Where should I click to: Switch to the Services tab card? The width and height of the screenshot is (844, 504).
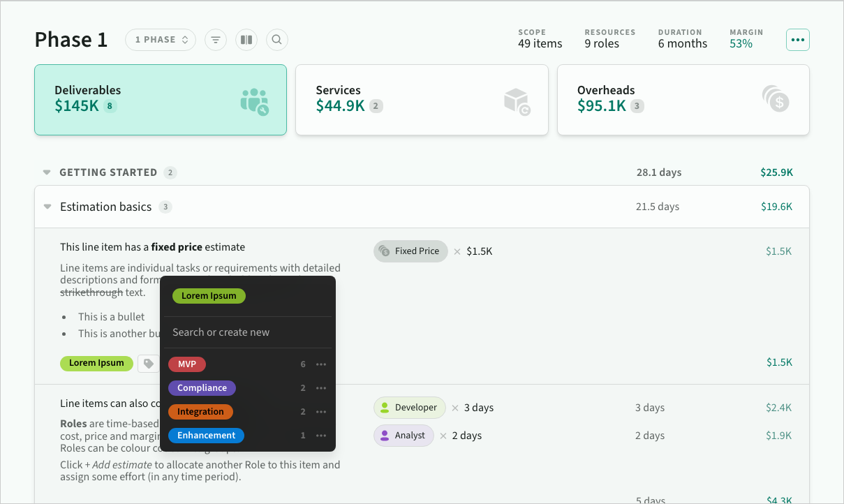click(421, 100)
